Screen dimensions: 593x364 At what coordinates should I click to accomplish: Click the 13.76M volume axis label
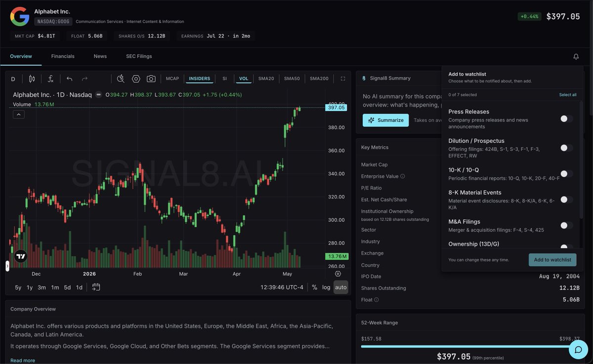pos(337,256)
